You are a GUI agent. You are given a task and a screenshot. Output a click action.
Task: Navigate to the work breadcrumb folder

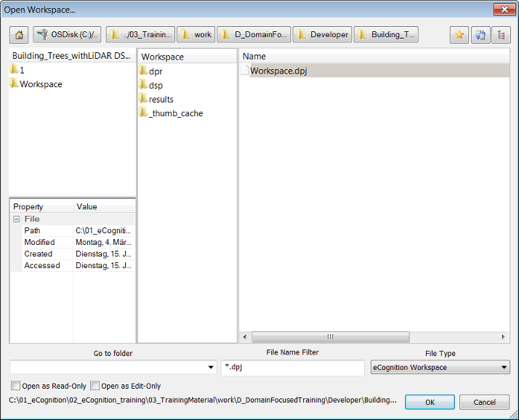click(196, 35)
